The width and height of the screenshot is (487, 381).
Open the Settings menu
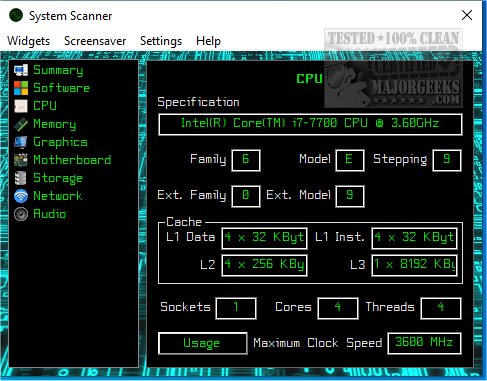click(161, 41)
